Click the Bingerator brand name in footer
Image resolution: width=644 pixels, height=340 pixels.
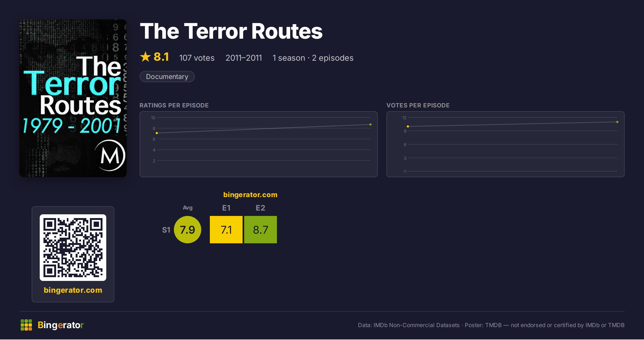[x=61, y=325]
